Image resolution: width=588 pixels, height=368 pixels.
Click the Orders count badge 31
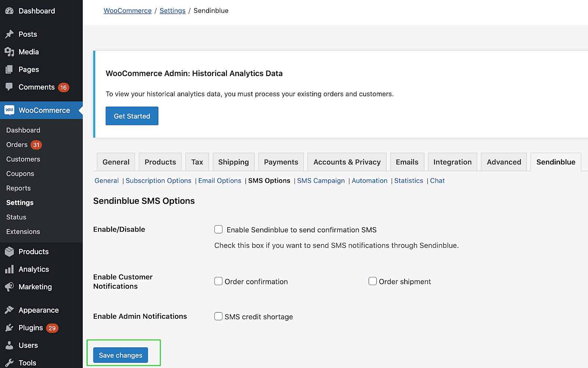(x=36, y=145)
